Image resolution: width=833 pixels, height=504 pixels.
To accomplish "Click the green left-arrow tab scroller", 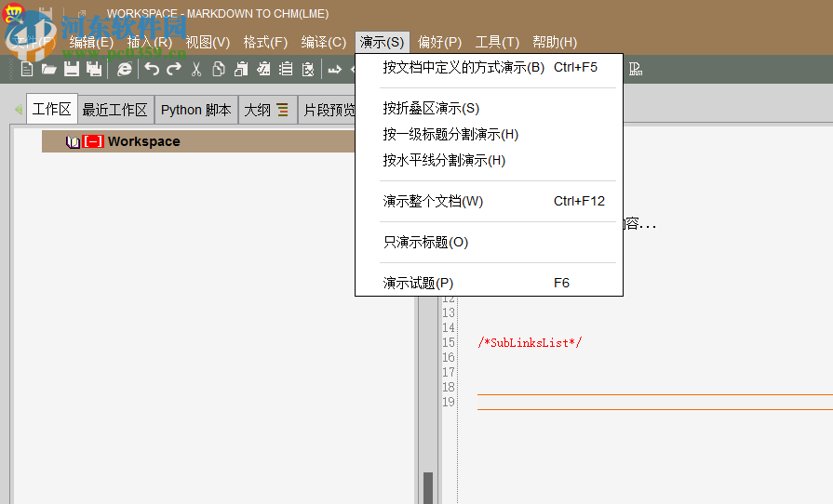I will (x=19, y=110).
